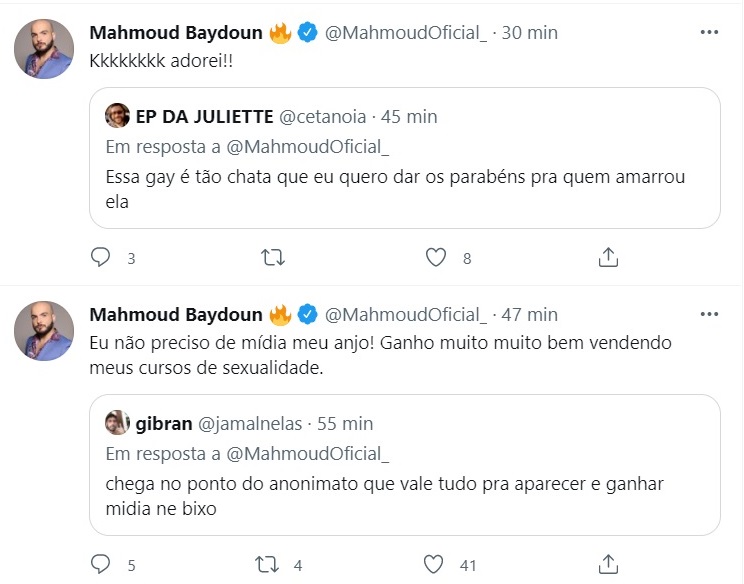Share the "cursos de sexualidade" tweet
The width and height of the screenshot is (744, 584).
[x=607, y=565]
